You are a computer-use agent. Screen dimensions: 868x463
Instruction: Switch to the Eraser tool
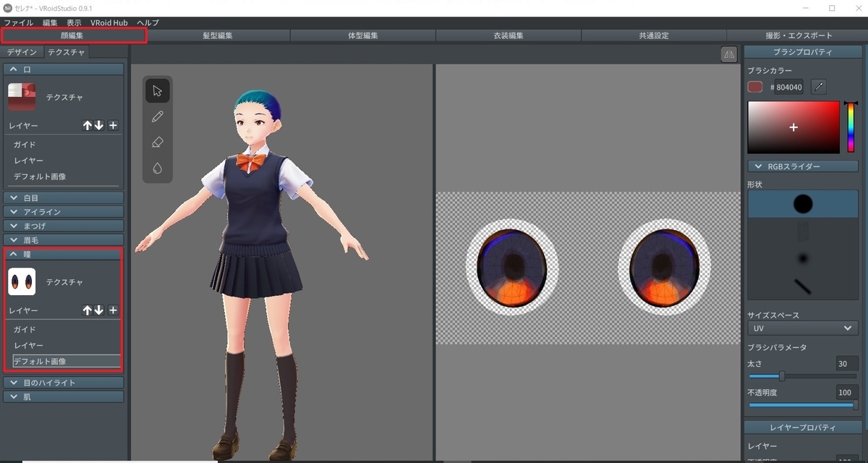click(x=157, y=142)
